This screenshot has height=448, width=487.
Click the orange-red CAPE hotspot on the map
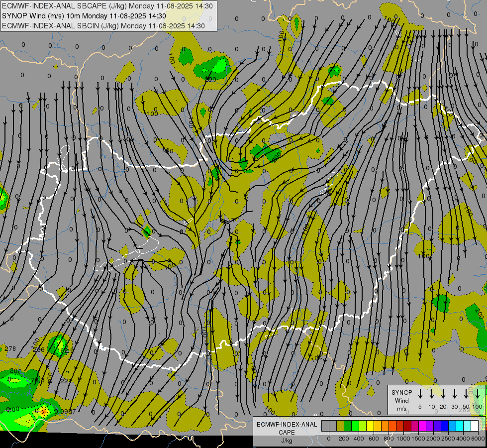(44, 411)
